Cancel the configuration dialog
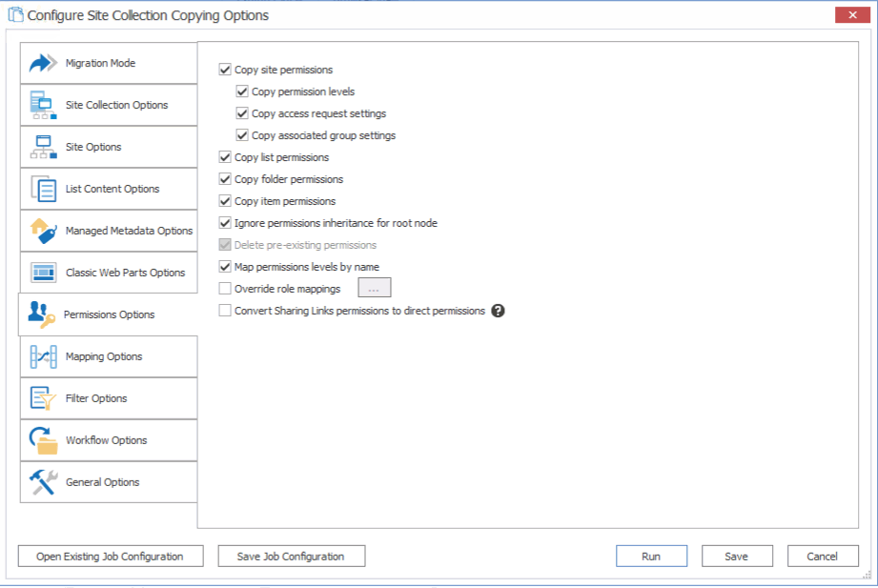The image size is (878, 588). click(822, 557)
